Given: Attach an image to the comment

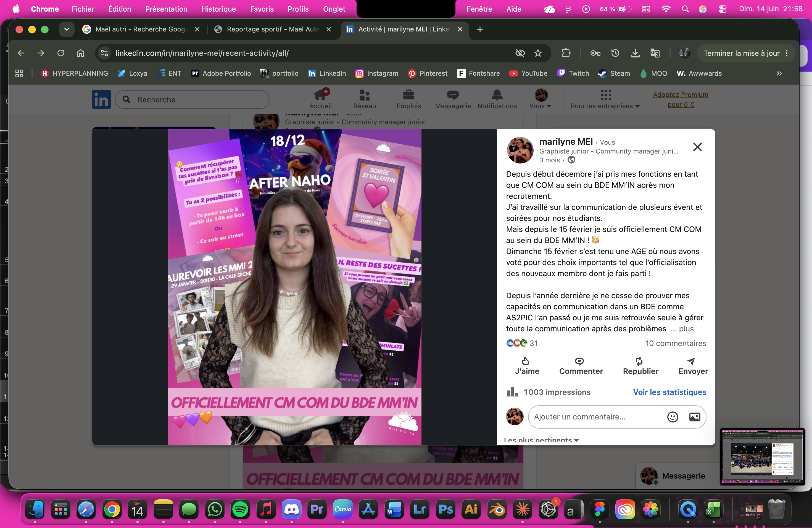Looking at the screenshot, I should pos(695,417).
